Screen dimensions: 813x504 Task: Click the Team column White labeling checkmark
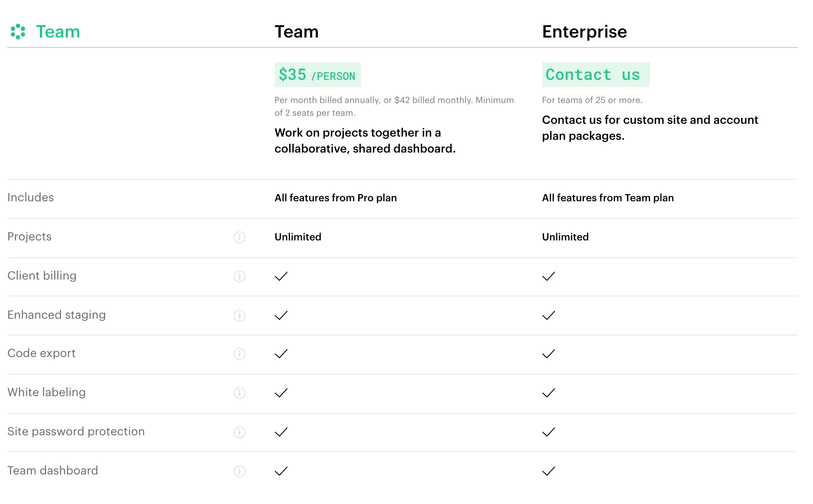point(281,393)
